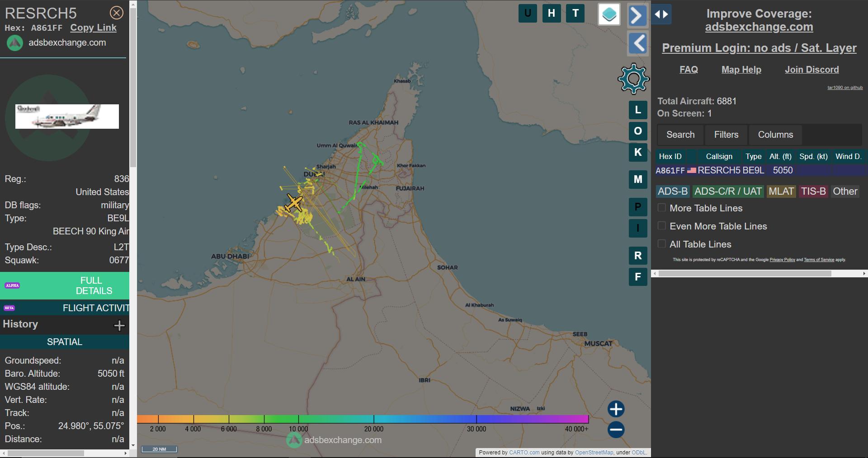Click the US flag in aircraft row
868x458 pixels.
point(692,170)
